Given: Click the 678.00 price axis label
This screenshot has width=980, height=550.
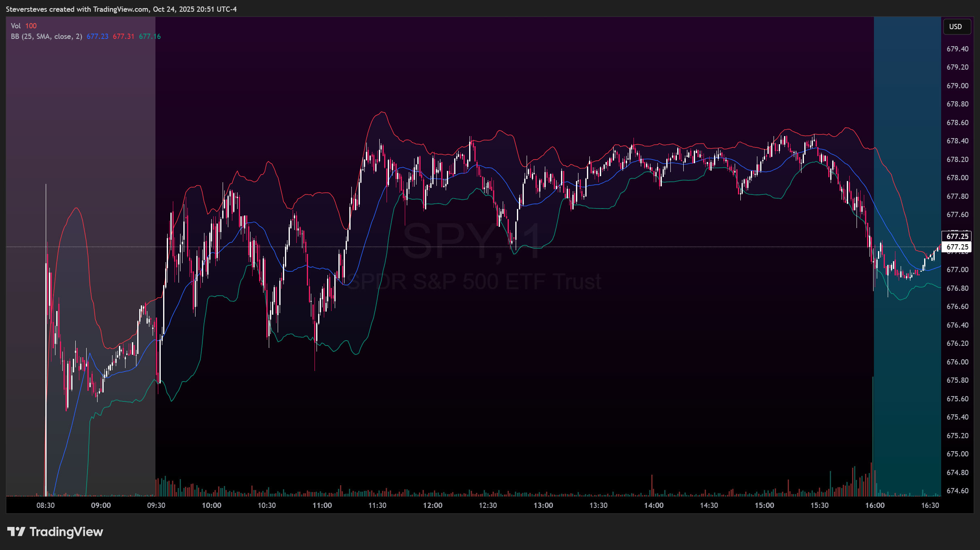Looking at the screenshot, I should tap(957, 178).
